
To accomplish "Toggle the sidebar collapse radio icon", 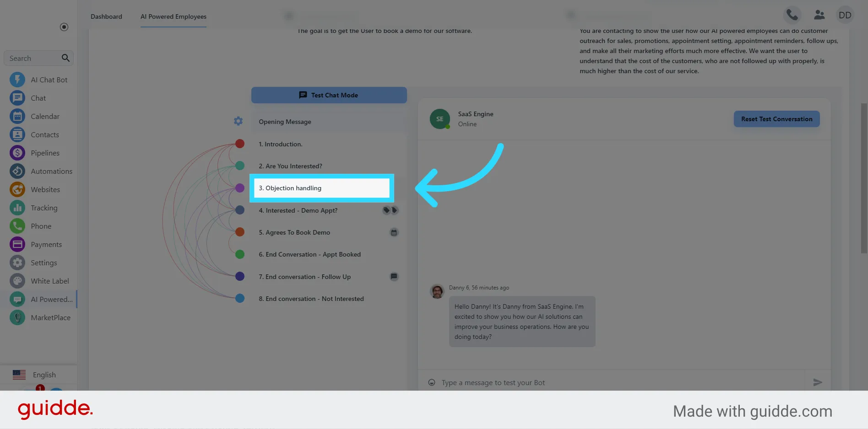I will point(64,27).
